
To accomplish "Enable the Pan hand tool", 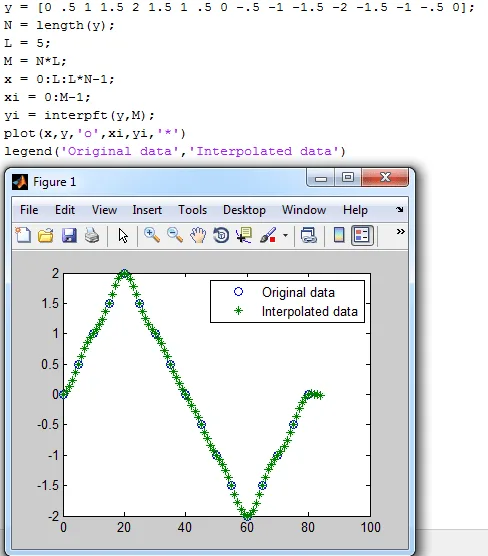I will [198, 235].
